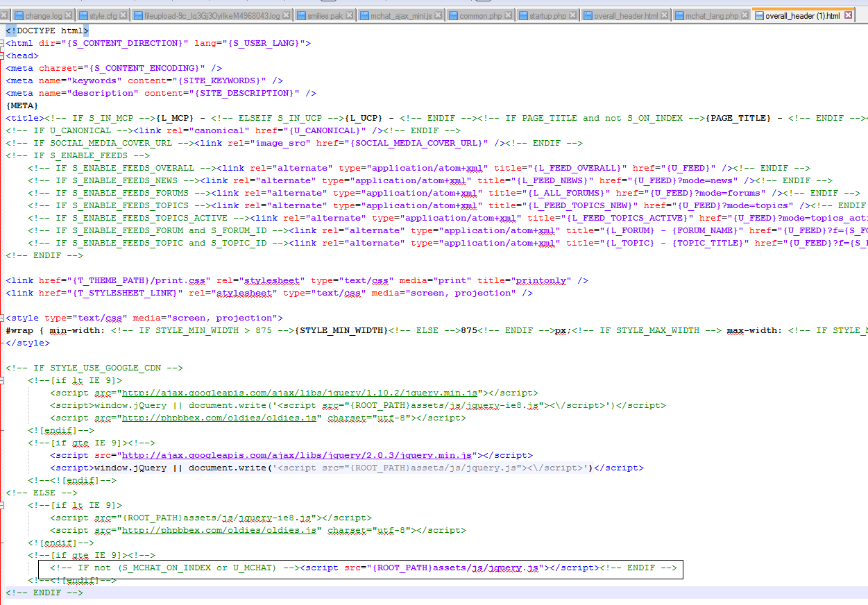Close the active overall_header (1).html tab
This screenshot has height=605, width=868.
(x=848, y=15)
